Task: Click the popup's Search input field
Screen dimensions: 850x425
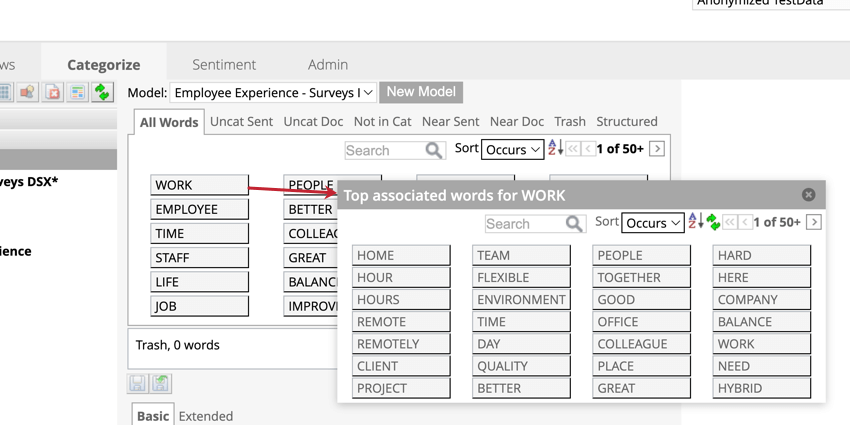Action: [x=524, y=223]
